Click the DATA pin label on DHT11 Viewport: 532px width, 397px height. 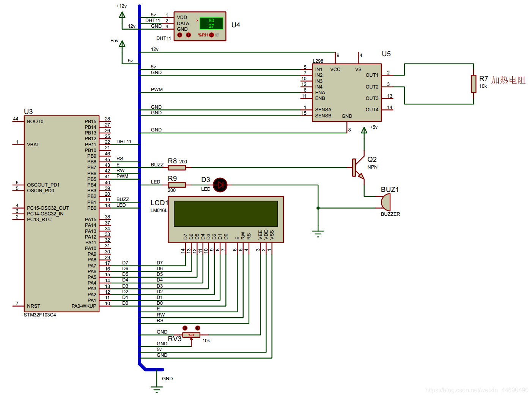183,24
